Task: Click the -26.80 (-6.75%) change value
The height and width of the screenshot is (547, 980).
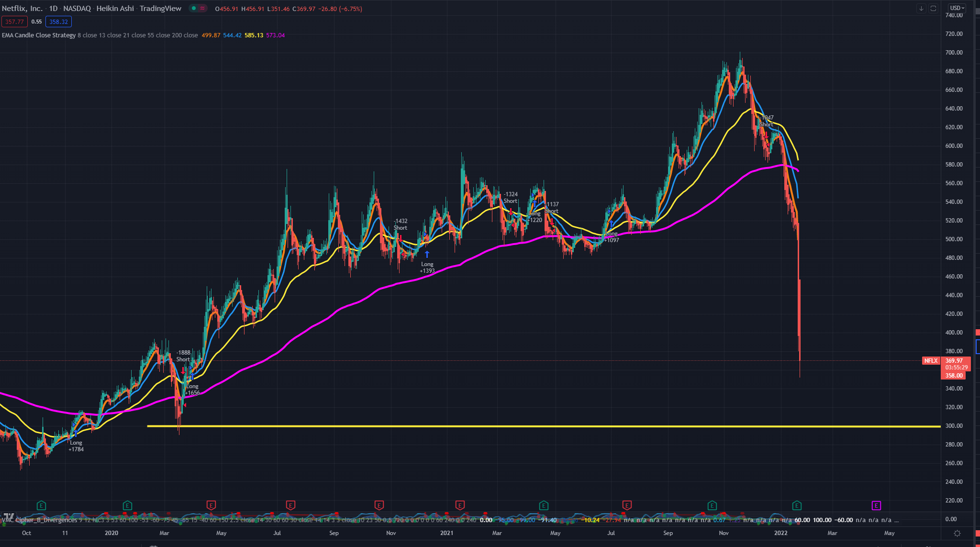Action: (x=340, y=9)
